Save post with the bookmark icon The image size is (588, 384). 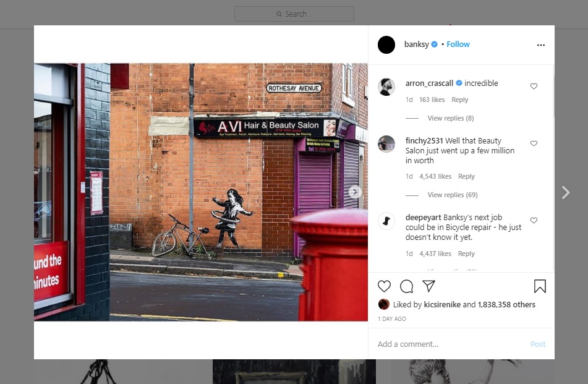(x=539, y=286)
